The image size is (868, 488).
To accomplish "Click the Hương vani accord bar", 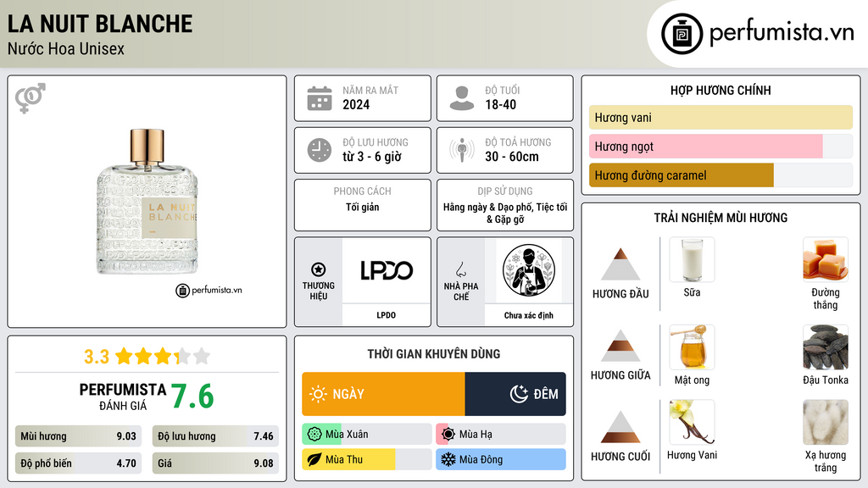I will click(721, 117).
